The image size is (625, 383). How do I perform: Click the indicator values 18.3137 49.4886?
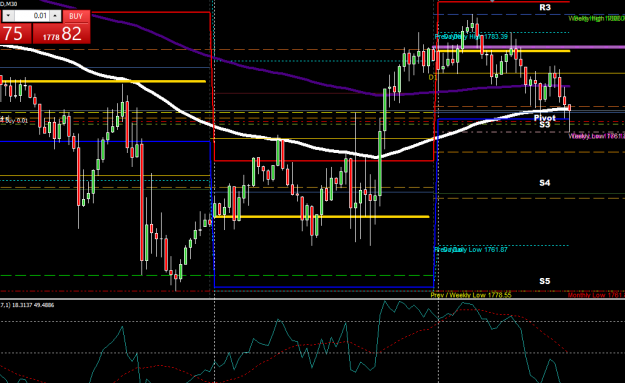(33, 305)
